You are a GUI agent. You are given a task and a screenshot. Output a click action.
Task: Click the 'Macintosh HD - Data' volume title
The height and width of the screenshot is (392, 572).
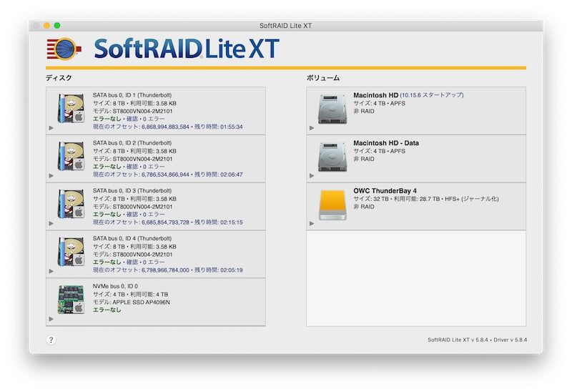[x=386, y=143]
